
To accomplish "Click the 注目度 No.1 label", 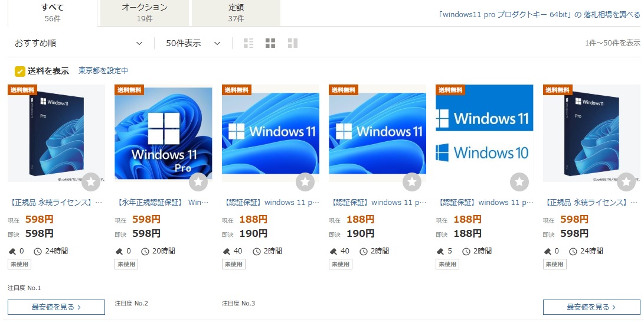I will (x=24, y=288).
